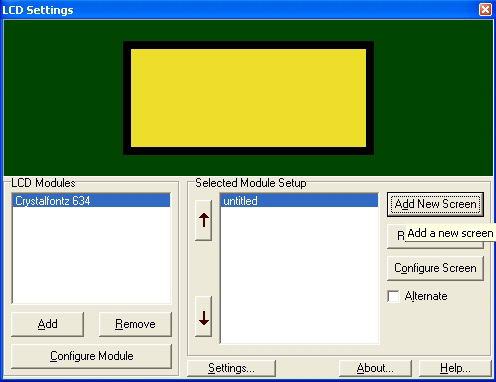The height and width of the screenshot is (382, 496).
Task: Add a new LCD module
Action: click(x=47, y=324)
